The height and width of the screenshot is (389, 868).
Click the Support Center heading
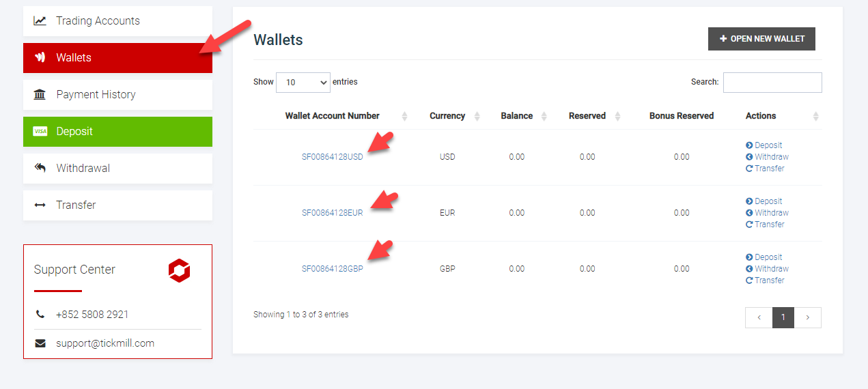(74, 270)
